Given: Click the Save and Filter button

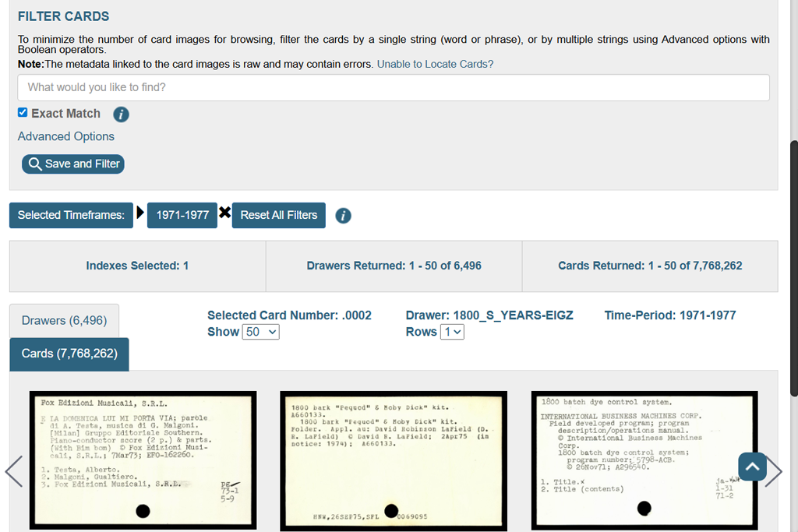Looking at the screenshot, I should [72, 164].
